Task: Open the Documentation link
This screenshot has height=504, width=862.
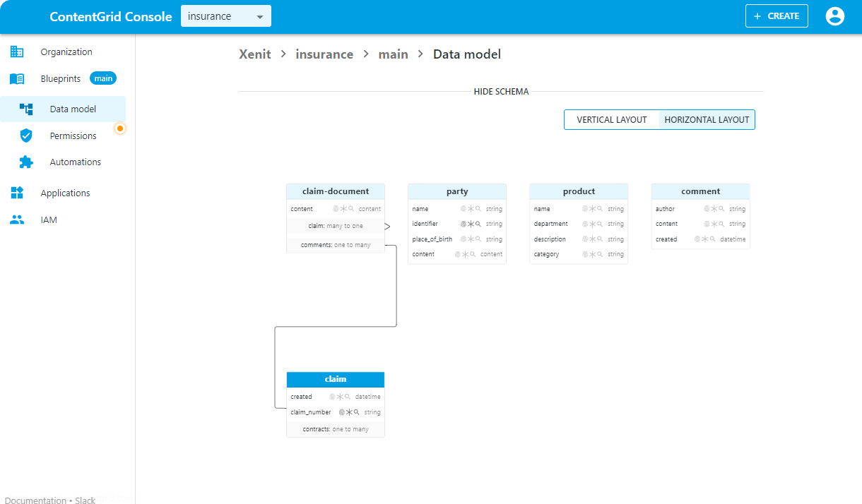Action: coord(35,500)
